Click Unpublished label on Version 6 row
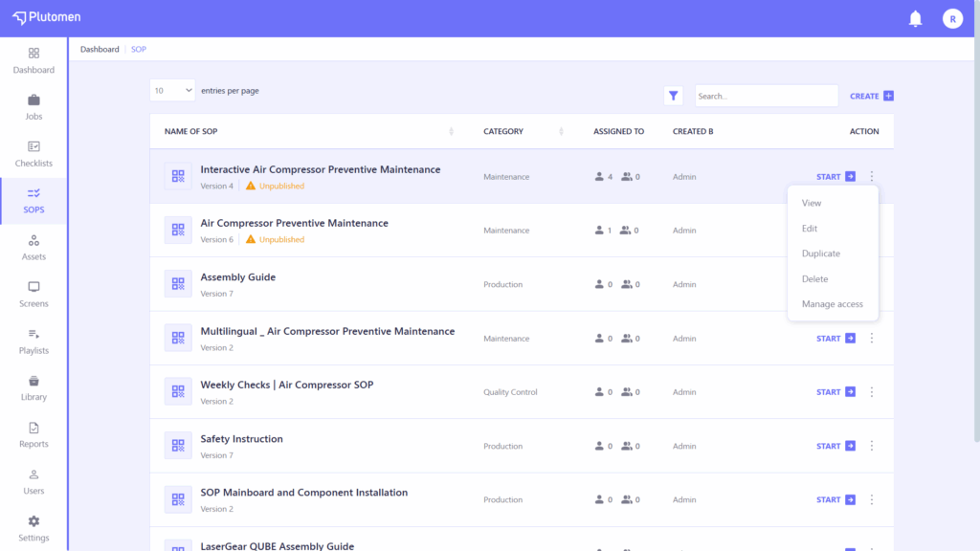 [281, 240]
